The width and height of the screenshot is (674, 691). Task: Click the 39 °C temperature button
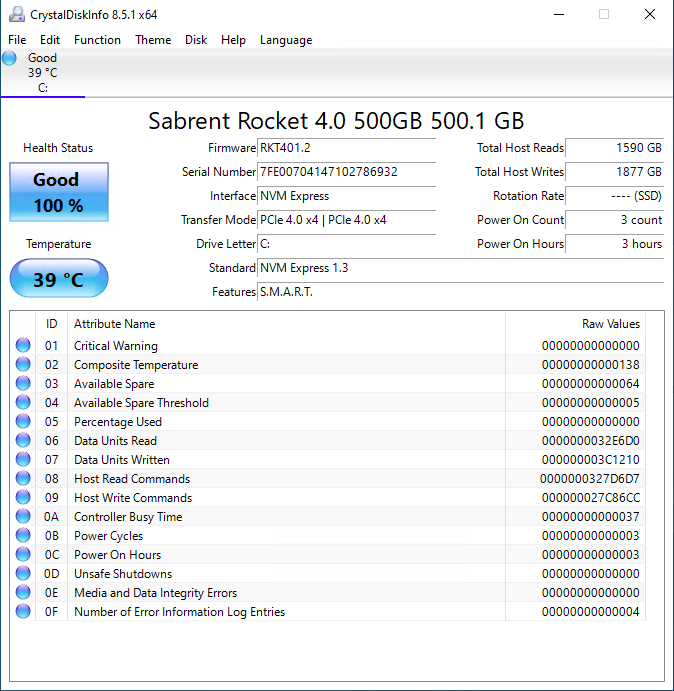coord(58,279)
